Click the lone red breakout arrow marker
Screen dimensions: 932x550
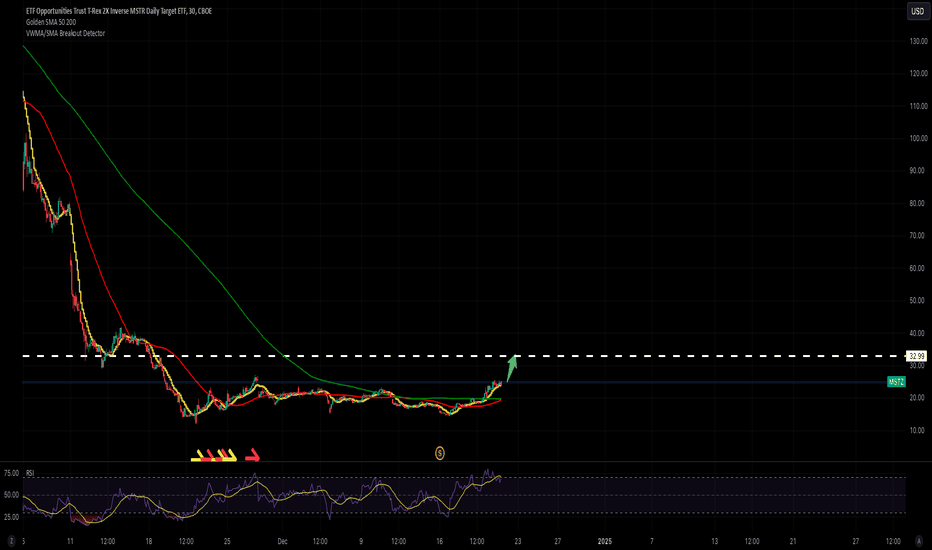(x=253, y=455)
